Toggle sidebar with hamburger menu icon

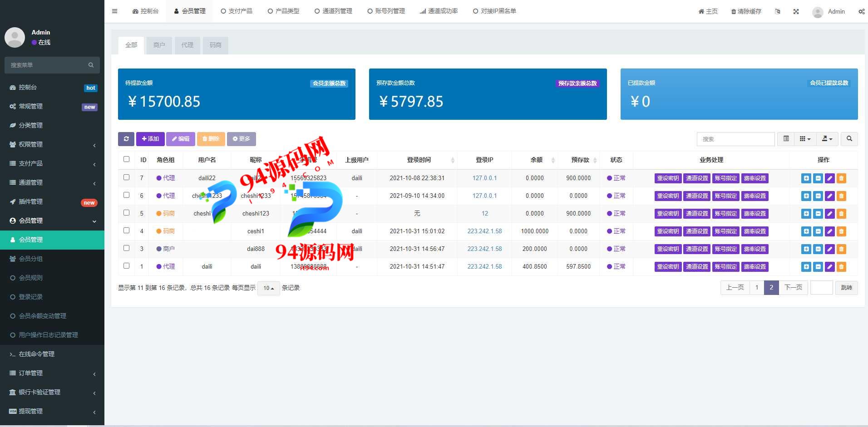click(x=114, y=11)
